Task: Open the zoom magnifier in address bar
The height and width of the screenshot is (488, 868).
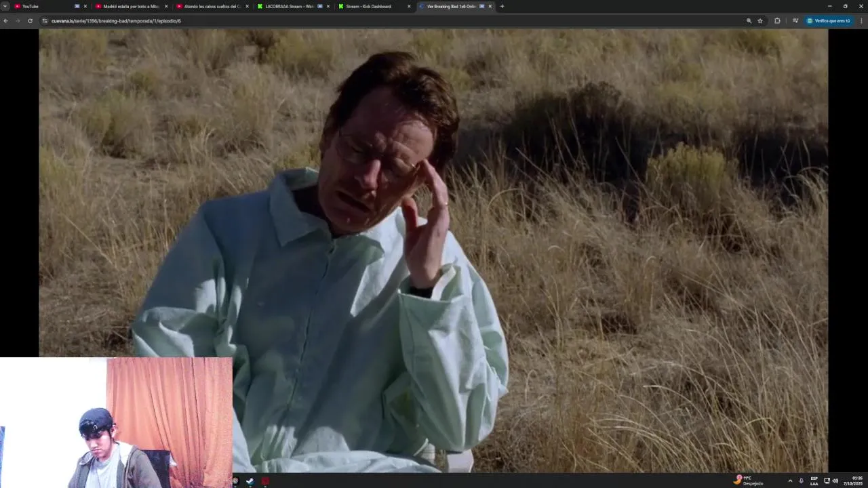Action: tap(749, 21)
